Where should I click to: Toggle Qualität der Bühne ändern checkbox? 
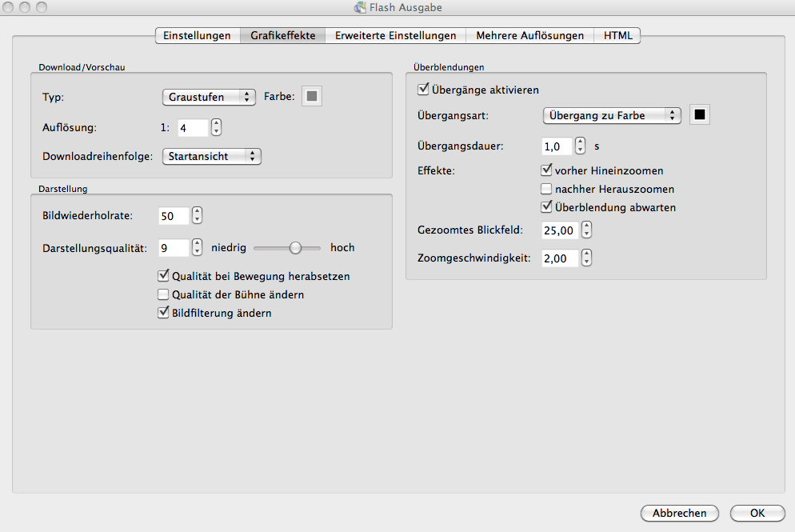point(164,294)
